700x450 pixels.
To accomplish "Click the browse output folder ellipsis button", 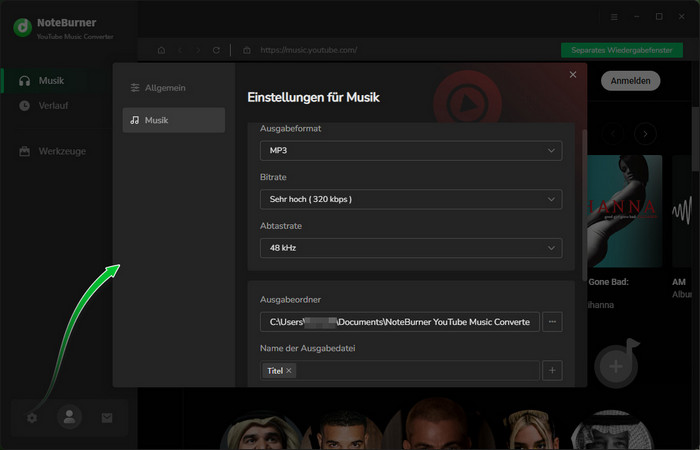I will 552,321.
